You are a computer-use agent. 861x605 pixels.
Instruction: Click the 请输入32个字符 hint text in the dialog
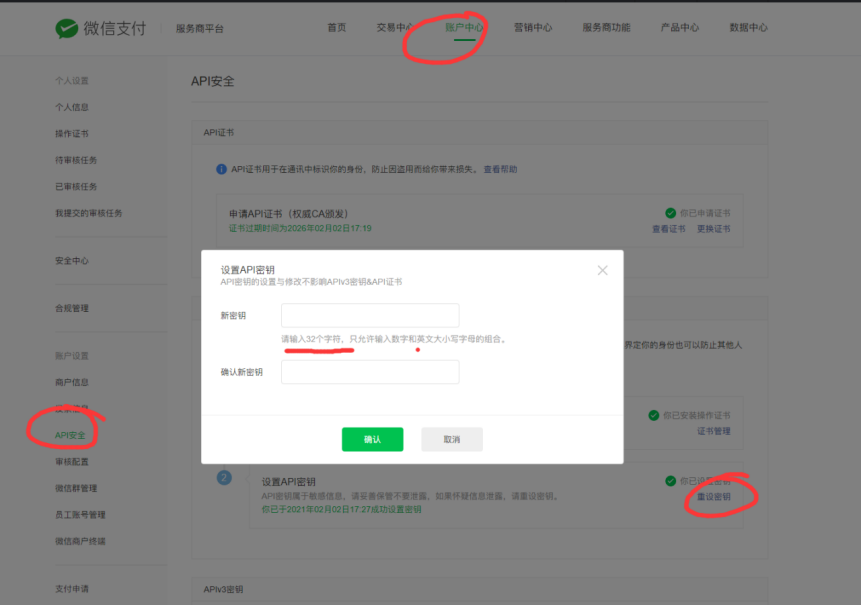coord(311,339)
